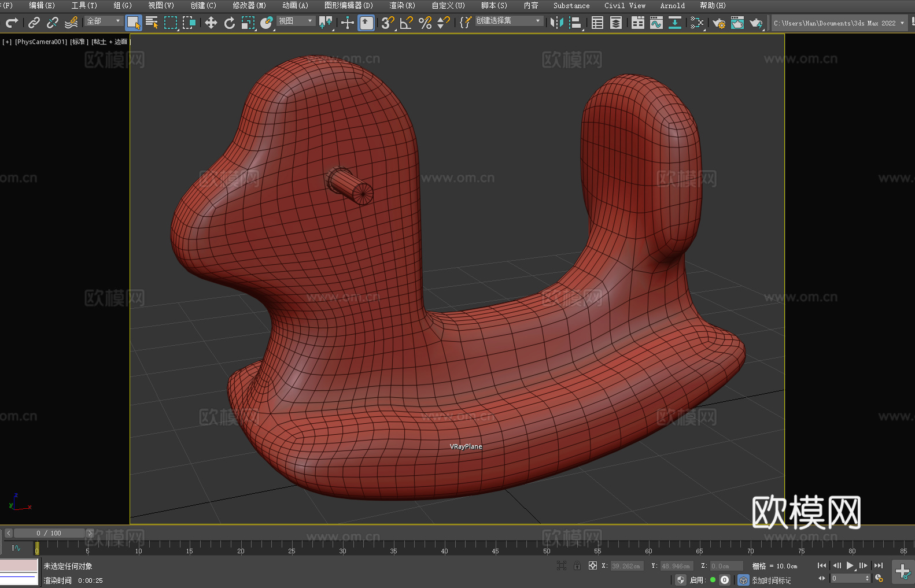This screenshot has width=915, height=588.
Task: Select the Move tool
Action: [x=211, y=23]
